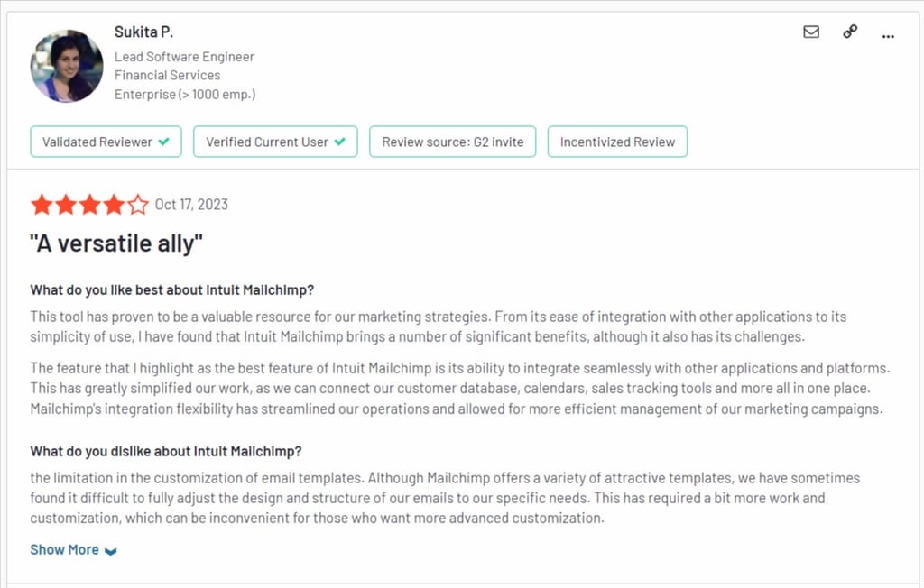This screenshot has height=588, width=924.
Task: Click Review source: G2 invite badge
Action: pos(453,142)
